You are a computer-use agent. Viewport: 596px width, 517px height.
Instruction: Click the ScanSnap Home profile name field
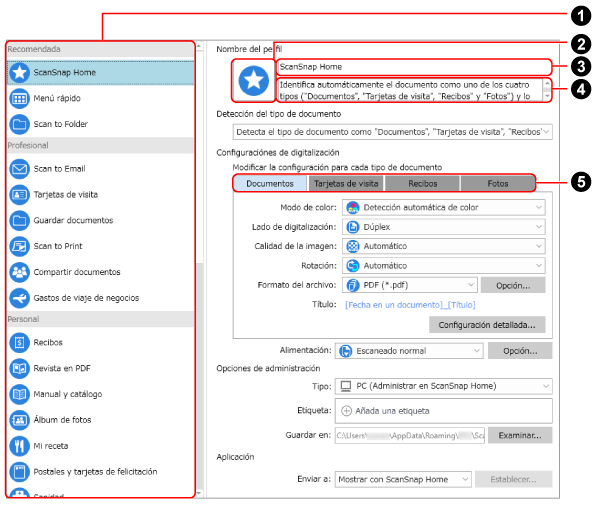(413, 67)
